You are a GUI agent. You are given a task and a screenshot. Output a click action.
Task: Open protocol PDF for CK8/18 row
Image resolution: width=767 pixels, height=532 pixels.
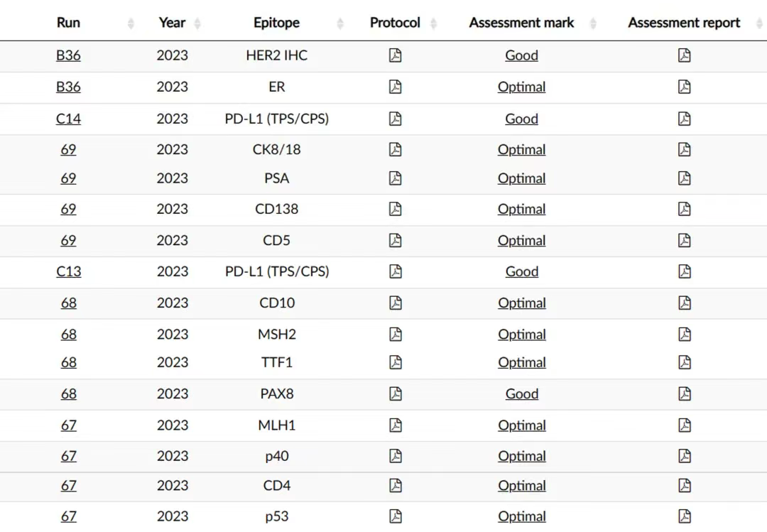click(396, 149)
